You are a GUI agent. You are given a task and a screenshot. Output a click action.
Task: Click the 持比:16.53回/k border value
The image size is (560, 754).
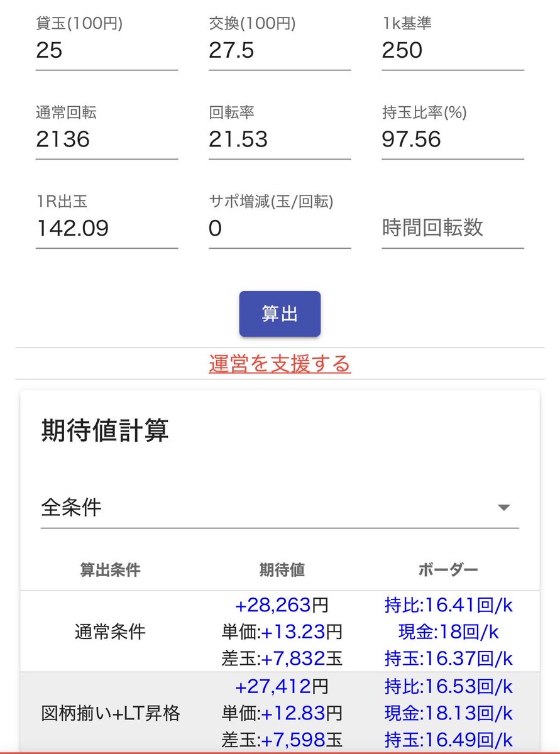[448, 687]
